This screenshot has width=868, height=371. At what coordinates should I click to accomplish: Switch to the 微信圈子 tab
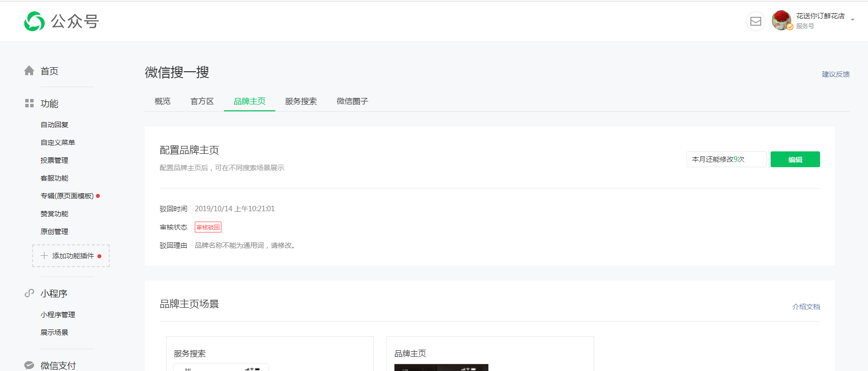(x=352, y=101)
